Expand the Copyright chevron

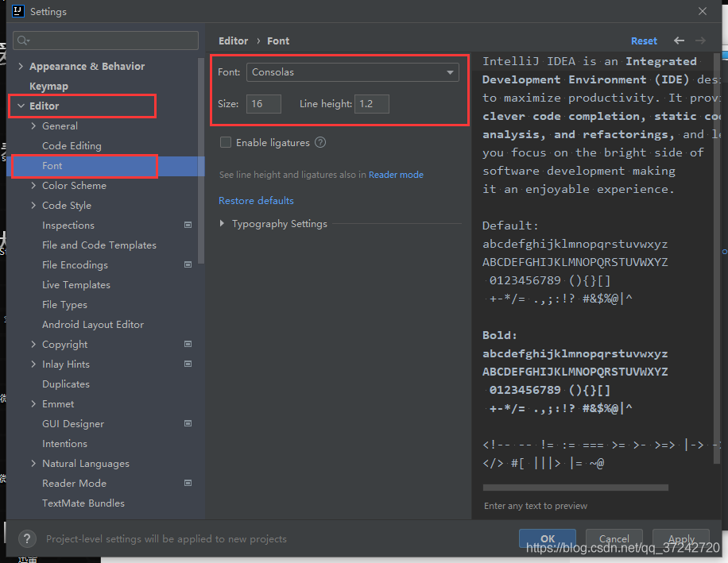[x=33, y=344]
